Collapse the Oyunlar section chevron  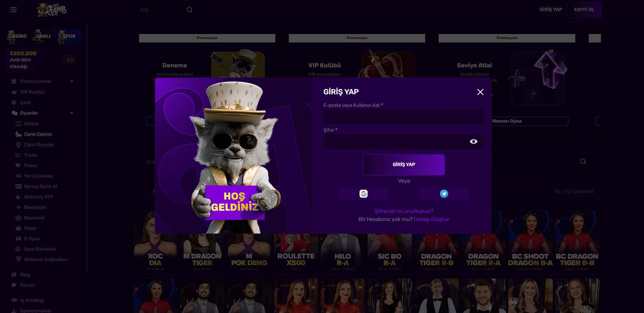click(x=72, y=113)
